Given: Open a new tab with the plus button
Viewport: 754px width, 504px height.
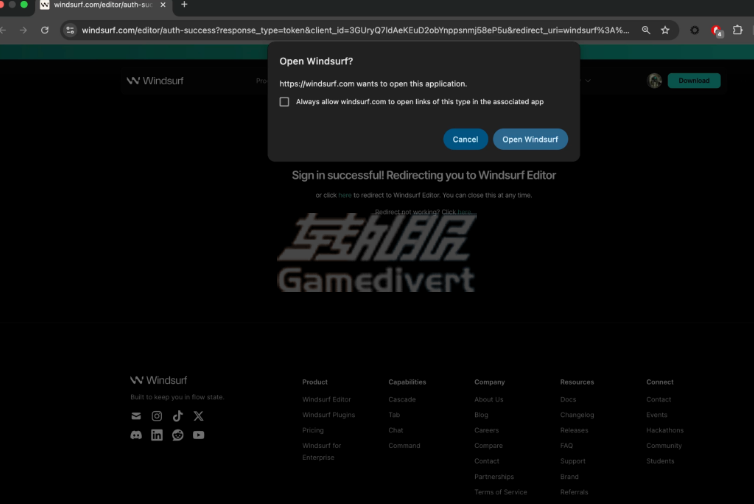Looking at the screenshot, I should click(x=184, y=5).
